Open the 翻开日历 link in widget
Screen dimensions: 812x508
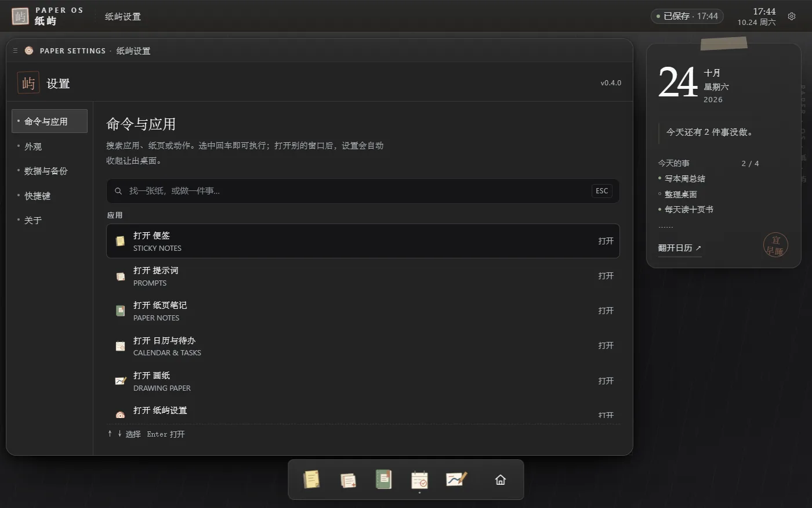click(x=680, y=248)
